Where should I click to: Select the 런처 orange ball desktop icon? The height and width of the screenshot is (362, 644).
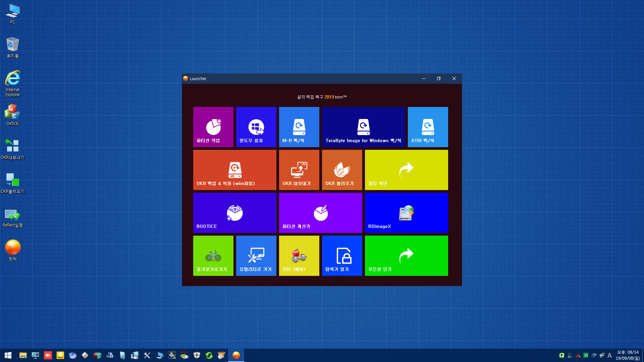[12, 250]
